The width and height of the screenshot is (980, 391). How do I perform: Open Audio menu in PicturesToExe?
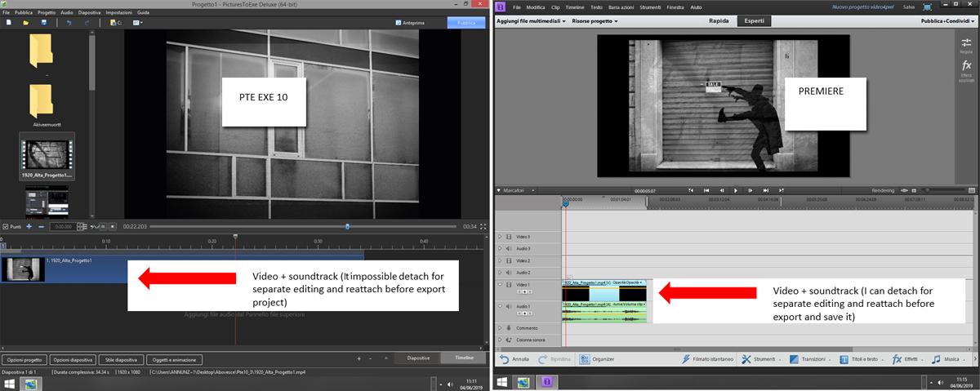(x=66, y=14)
